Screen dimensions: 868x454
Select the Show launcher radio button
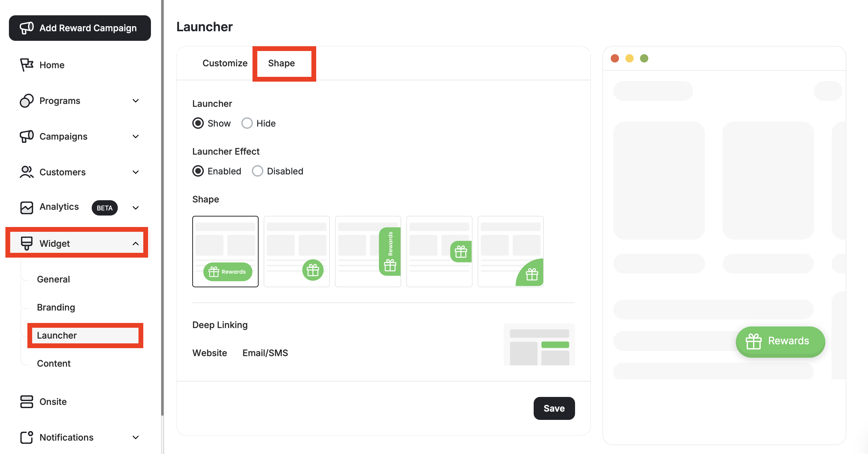pyautogui.click(x=198, y=123)
